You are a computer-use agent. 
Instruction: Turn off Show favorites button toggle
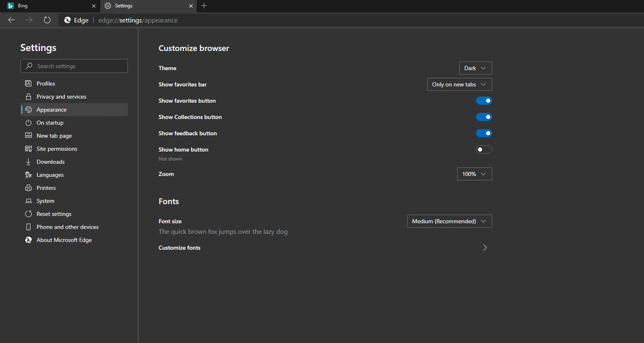484,101
